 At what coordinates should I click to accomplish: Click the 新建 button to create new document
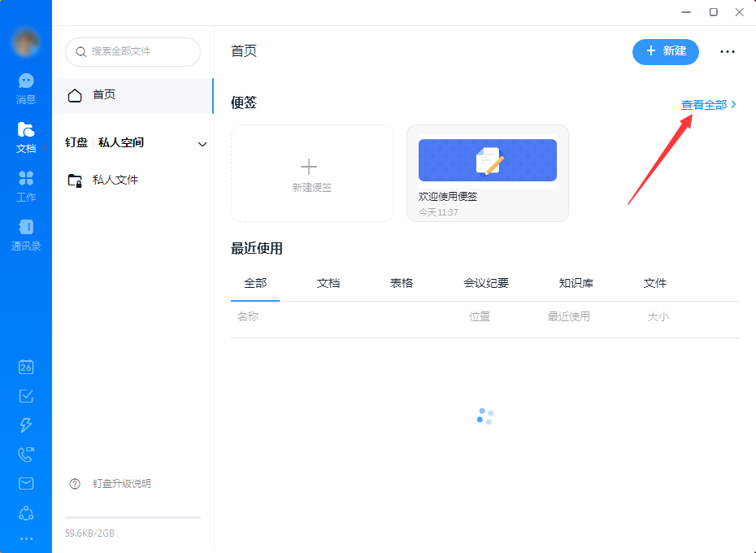click(665, 51)
